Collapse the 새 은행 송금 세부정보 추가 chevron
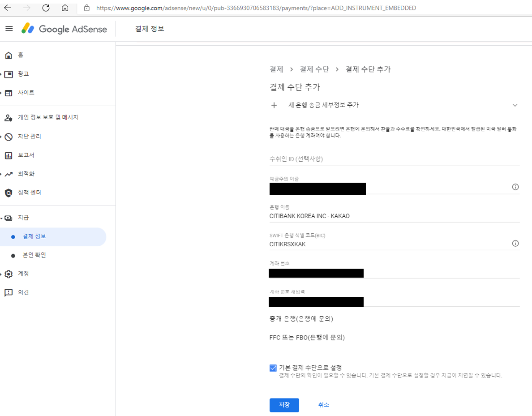Screen dimensions: 532x416 [x=515, y=105]
